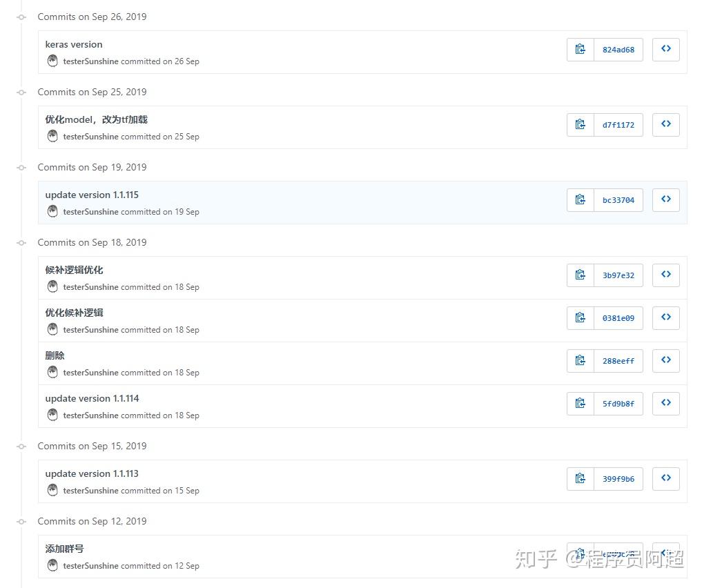
Task: Copy full SHA for commit 824ad68
Action: [x=581, y=49]
